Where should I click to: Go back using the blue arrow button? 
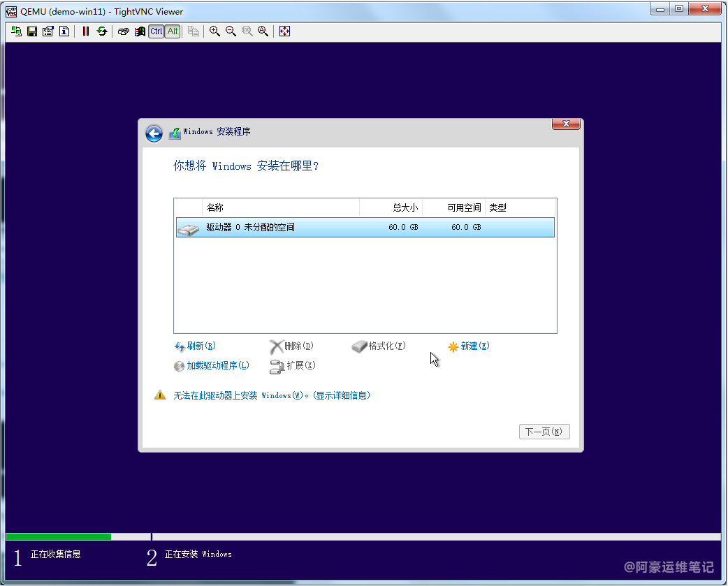[154, 133]
